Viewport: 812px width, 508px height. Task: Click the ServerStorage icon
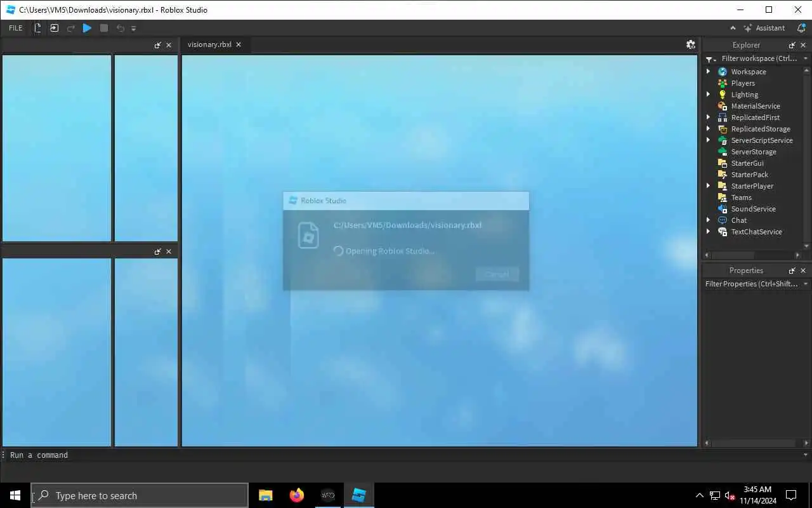click(723, 152)
